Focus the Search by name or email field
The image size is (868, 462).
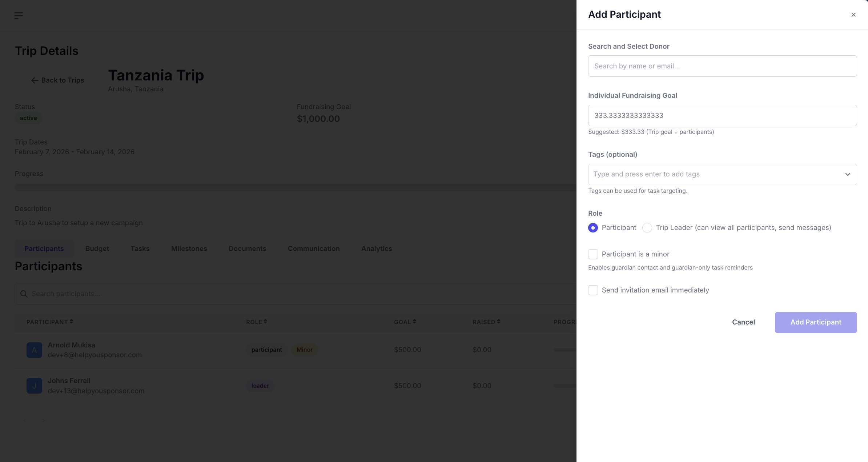pyautogui.click(x=722, y=66)
